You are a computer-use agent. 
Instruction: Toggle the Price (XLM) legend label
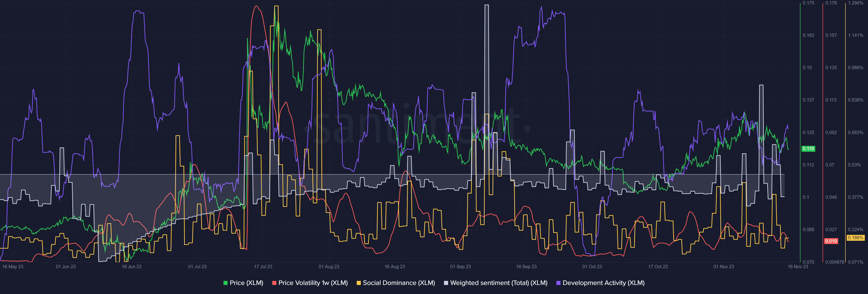tap(246, 283)
